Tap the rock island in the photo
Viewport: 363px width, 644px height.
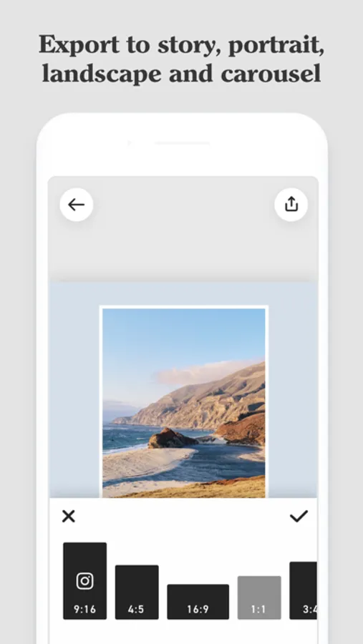pos(172,438)
